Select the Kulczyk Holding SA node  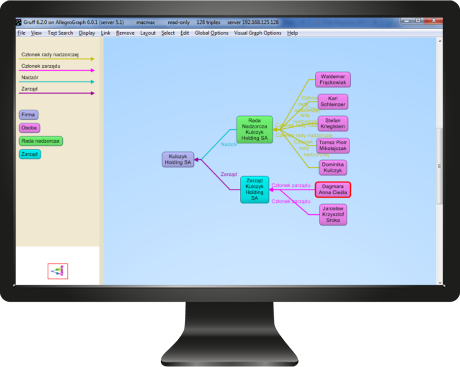point(178,159)
